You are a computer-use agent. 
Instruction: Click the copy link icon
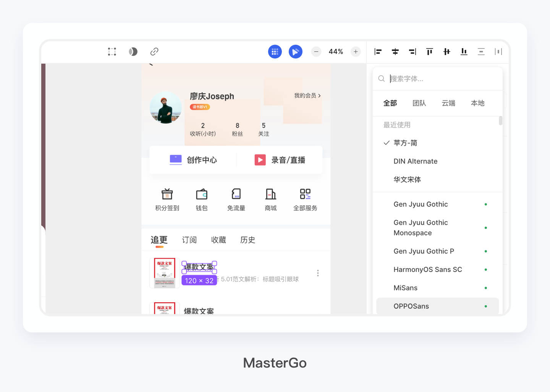click(x=154, y=52)
